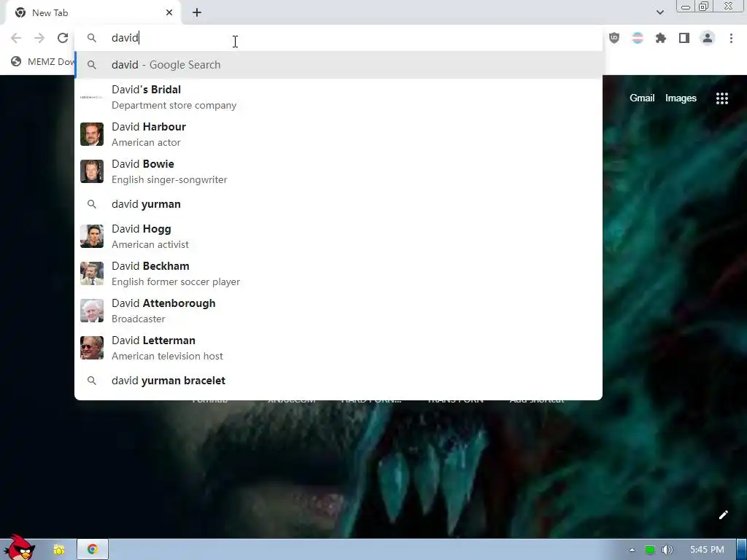Click the 5:45 PM clock
The width and height of the screenshot is (747, 560).
pyautogui.click(x=707, y=550)
